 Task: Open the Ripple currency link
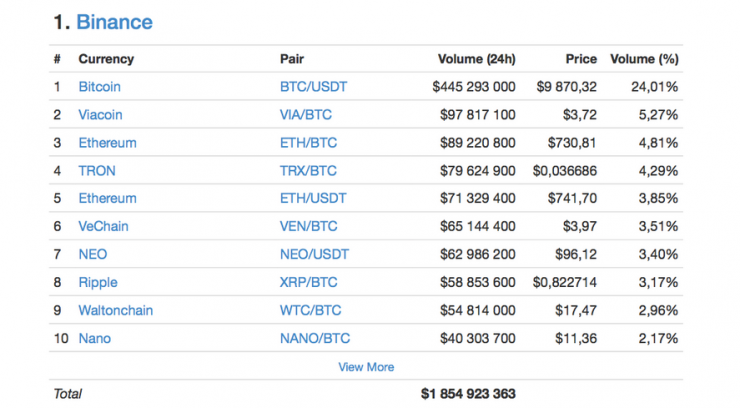point(98,283)
